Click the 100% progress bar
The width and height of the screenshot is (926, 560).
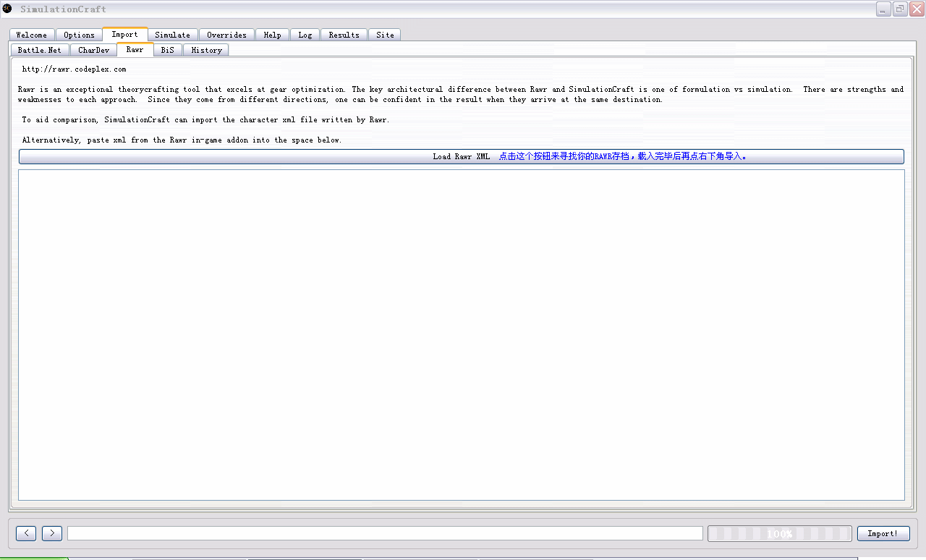[780, 533]
